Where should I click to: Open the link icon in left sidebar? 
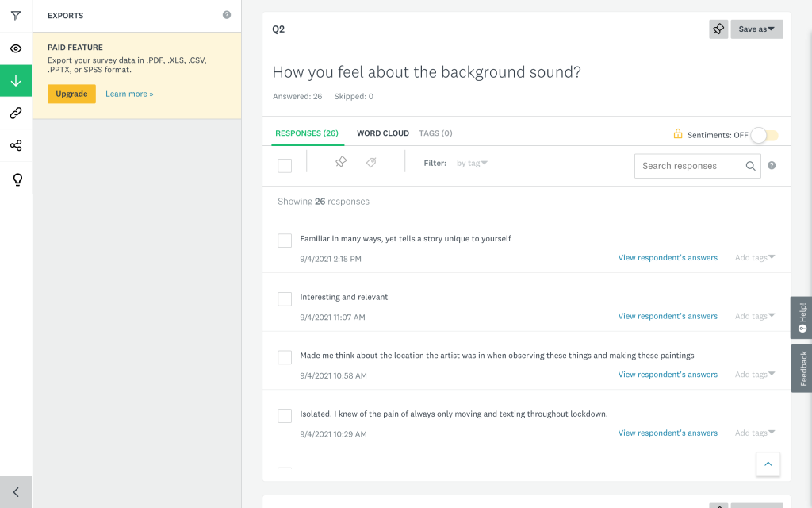[x=16, y=114]
